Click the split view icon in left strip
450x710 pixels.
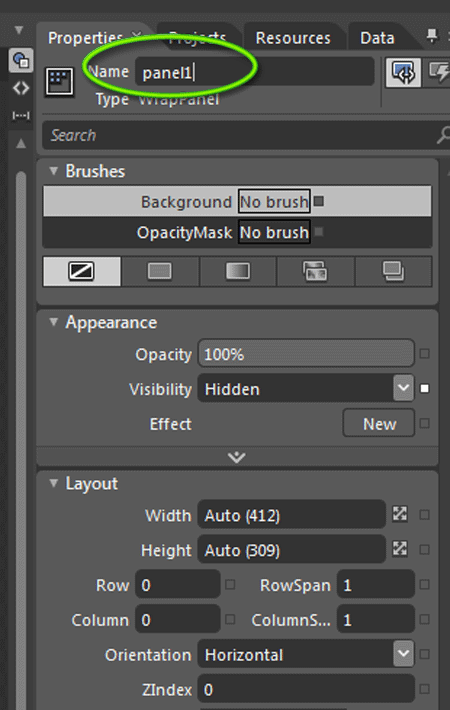(21, 115)
